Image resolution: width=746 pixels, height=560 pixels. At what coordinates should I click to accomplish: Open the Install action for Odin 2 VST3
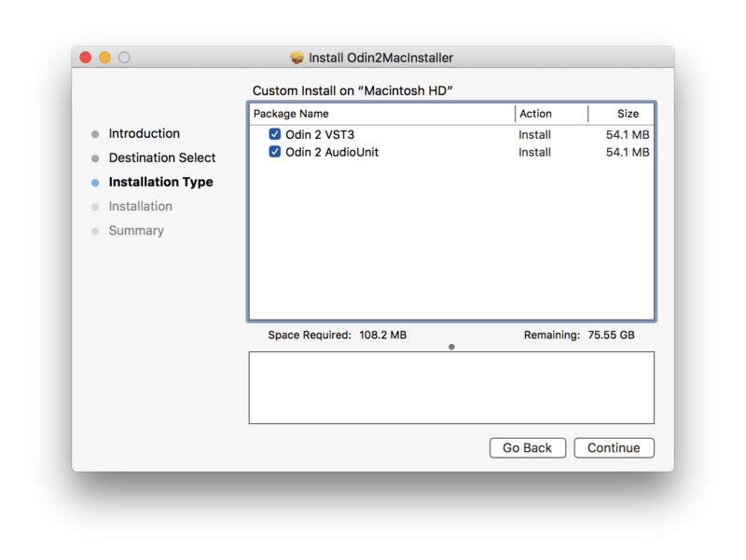coord(535,134)
